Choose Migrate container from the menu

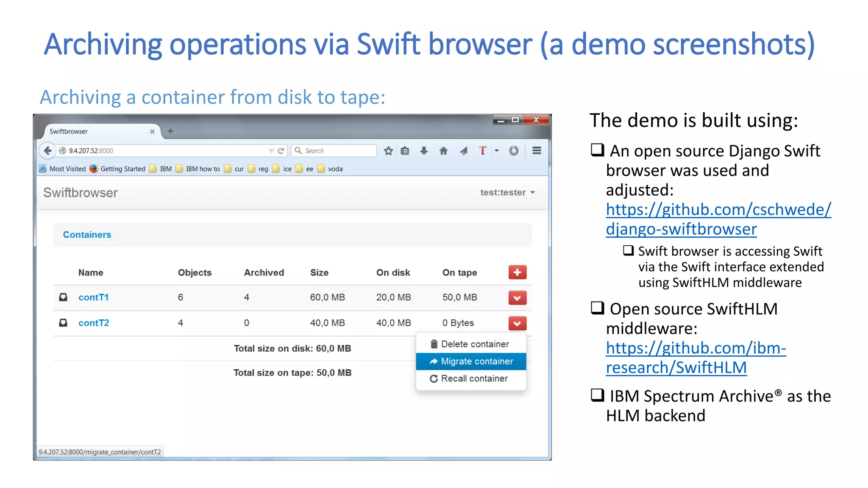coord(471,361)
